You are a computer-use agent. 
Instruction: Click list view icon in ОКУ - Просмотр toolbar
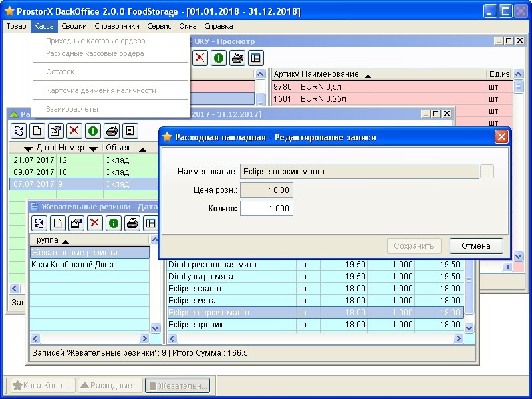[256, 57]
